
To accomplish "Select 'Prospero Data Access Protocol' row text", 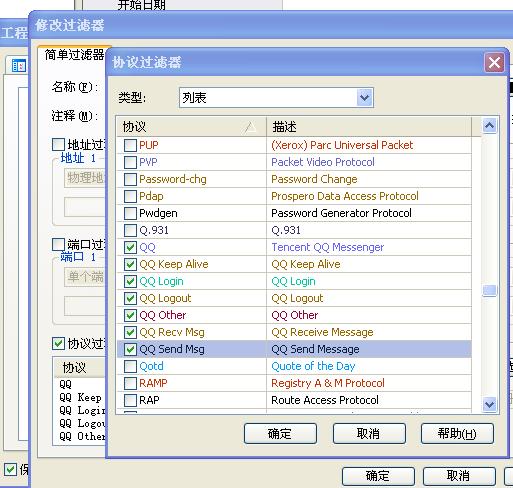I will (345, 196).
